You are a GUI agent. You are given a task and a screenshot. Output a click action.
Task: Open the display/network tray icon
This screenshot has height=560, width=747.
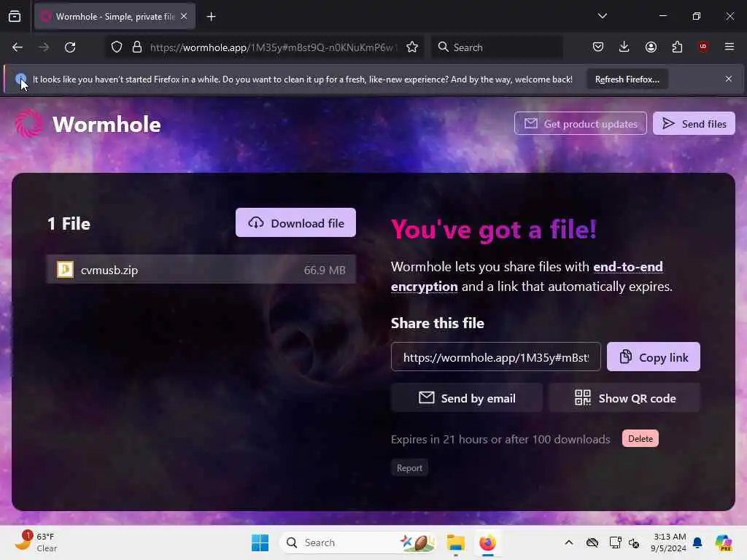(x=615, y=542)
